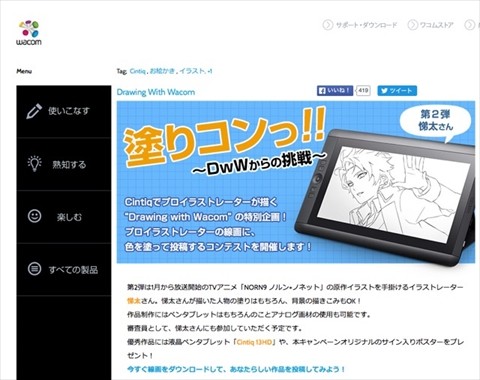Viewport: 480px width, 380px height.
Task: Open the 熟知する menu item
Action: [64, 164]
